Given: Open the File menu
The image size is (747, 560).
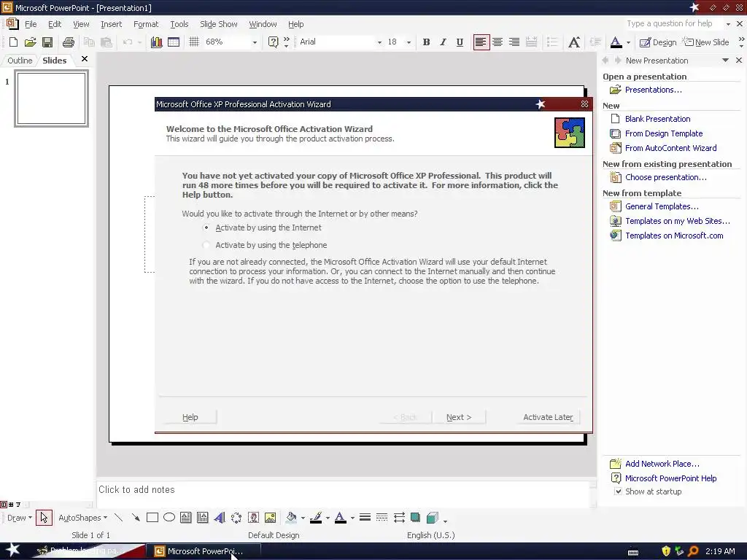Looking at the screenshot, I should click(31, 24).
